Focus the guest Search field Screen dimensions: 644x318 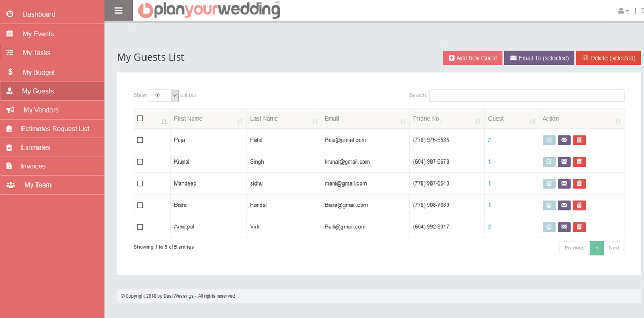(x=526, y=95)
